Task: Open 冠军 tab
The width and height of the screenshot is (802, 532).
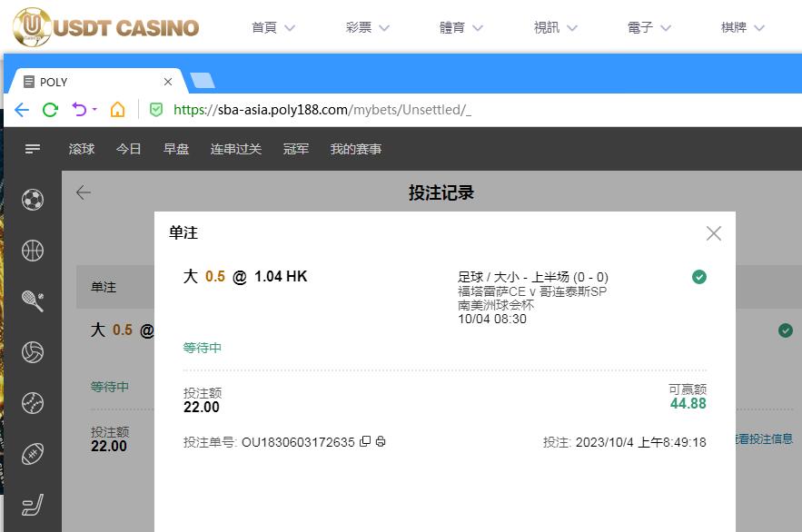Action: [x=295, y=149]
